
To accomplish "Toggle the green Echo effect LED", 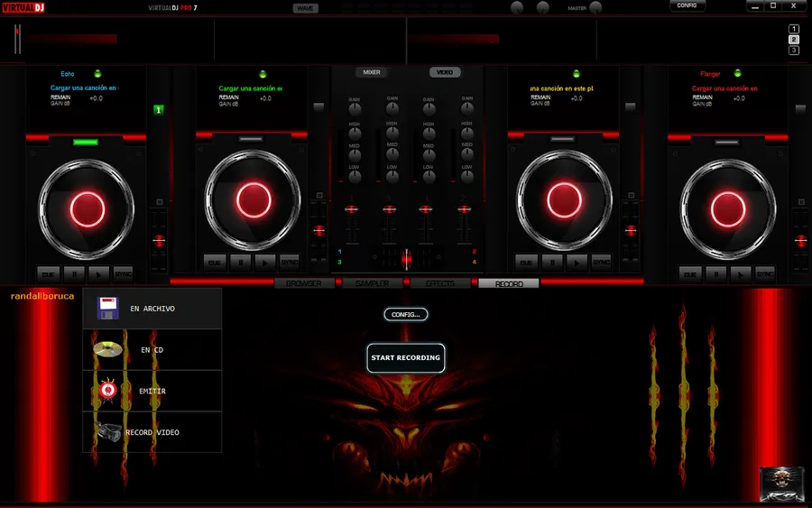I will tap(97, 73).
